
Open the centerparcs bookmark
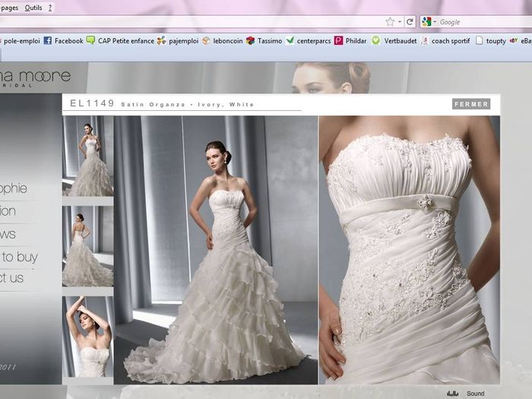(x=308, y=41)
